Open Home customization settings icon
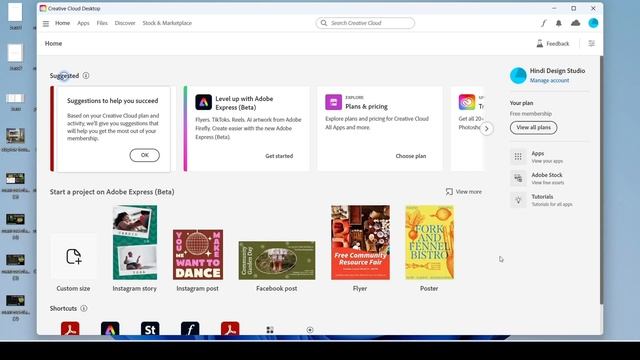The image size is (640, 360). 591,43
